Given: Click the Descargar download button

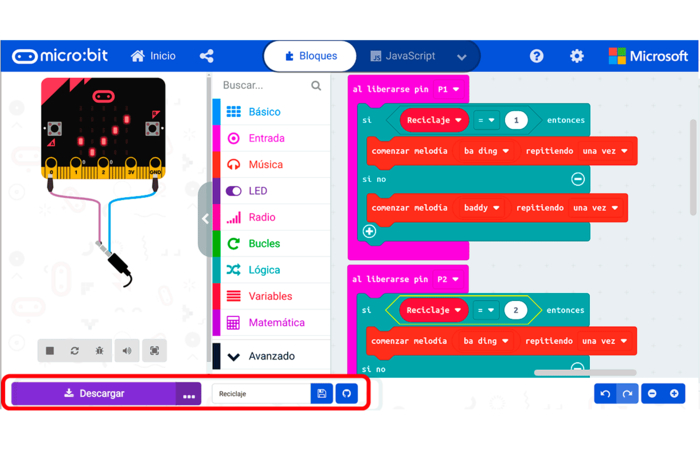Looking at the screenshot, I should pyautogui.click(x=94, y=393).
